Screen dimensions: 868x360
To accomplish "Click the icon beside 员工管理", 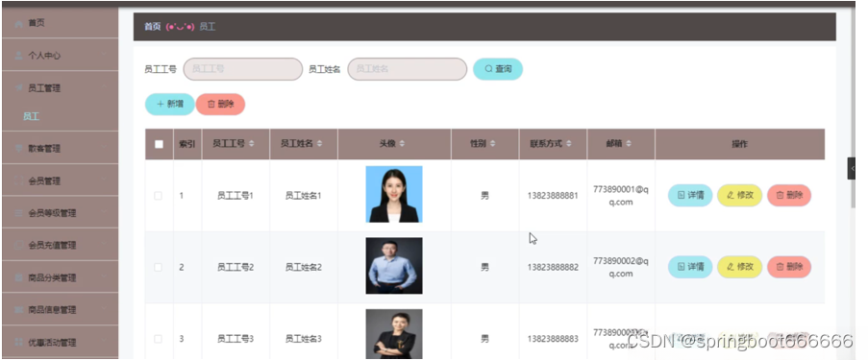I will click(19, 88).
